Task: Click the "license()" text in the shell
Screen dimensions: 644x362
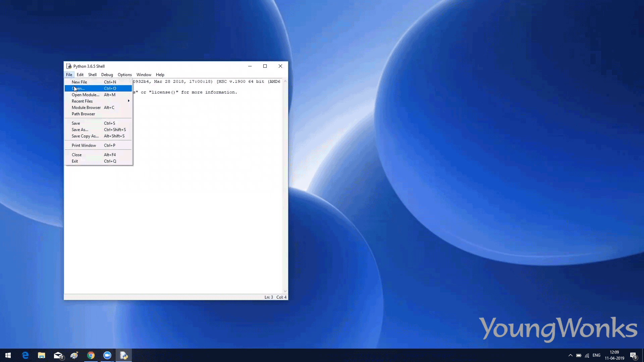Action: point(164,92)
